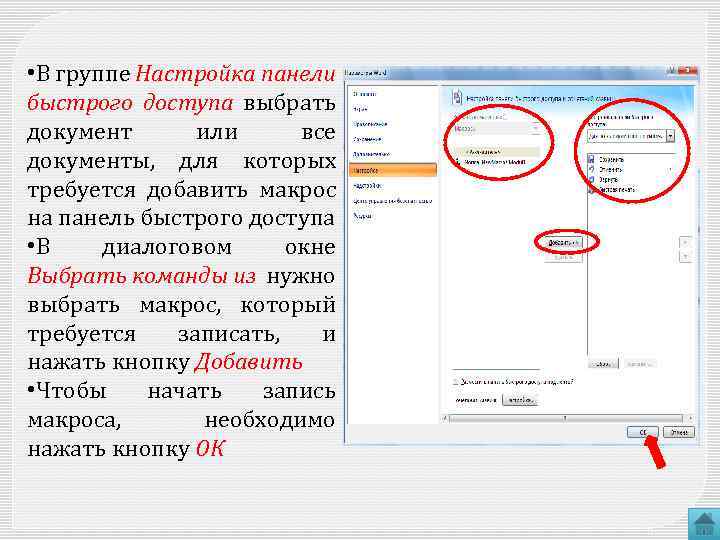This screenshot has width=720, height=540.
Task: Click the Удалить button
Action: coord(563,257)
